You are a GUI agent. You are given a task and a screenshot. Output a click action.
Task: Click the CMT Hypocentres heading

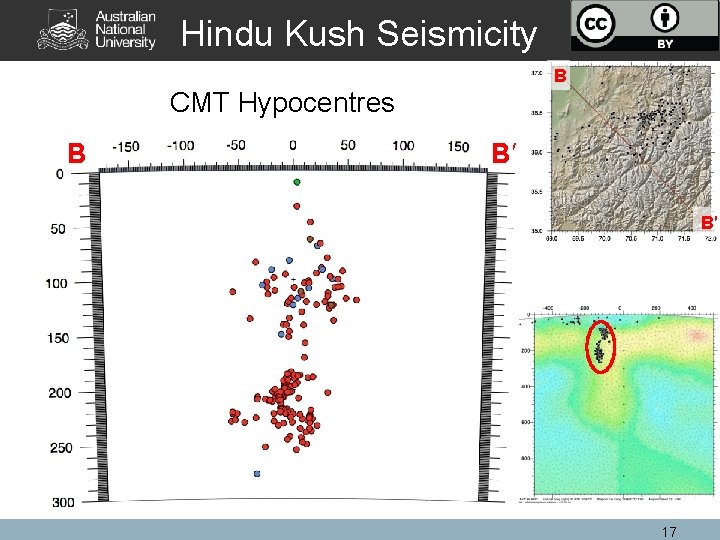point(282,102)
